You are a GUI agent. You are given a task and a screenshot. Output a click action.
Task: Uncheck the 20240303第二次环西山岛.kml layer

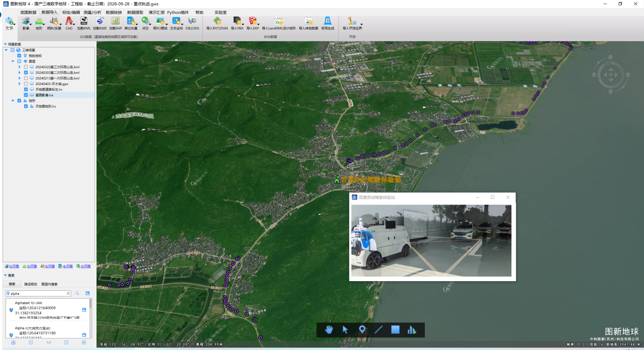click(26, 73)
